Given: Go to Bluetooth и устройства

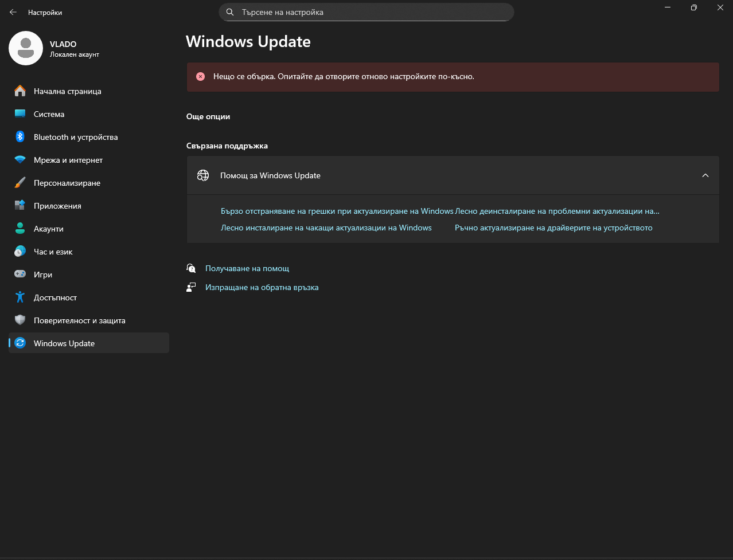Looking at the screenshot, I should [89, 137].
